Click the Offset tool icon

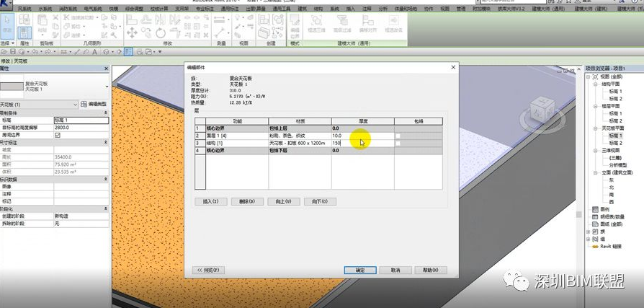click(146, 19)
